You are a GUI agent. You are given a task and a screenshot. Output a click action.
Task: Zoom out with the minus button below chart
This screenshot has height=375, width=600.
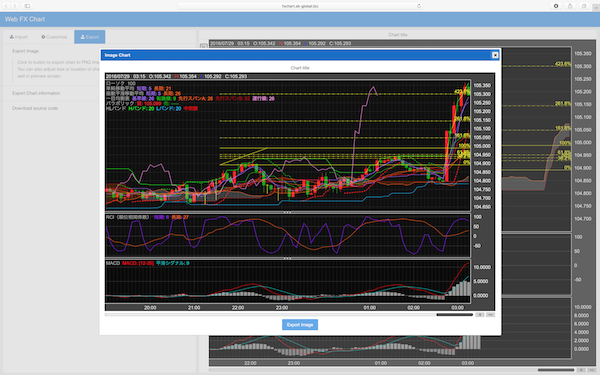490,315
